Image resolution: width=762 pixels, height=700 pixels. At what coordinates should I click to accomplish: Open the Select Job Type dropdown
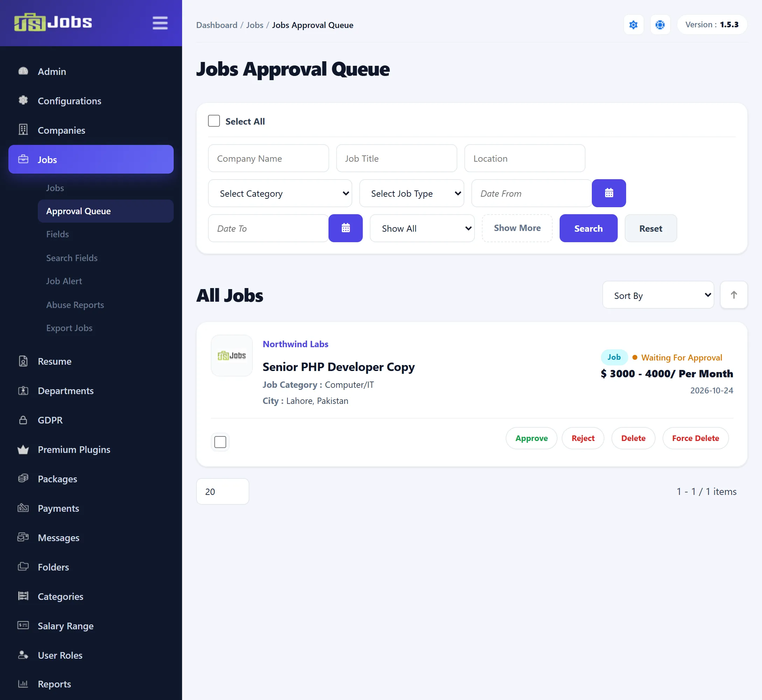[x=411, y=193]
